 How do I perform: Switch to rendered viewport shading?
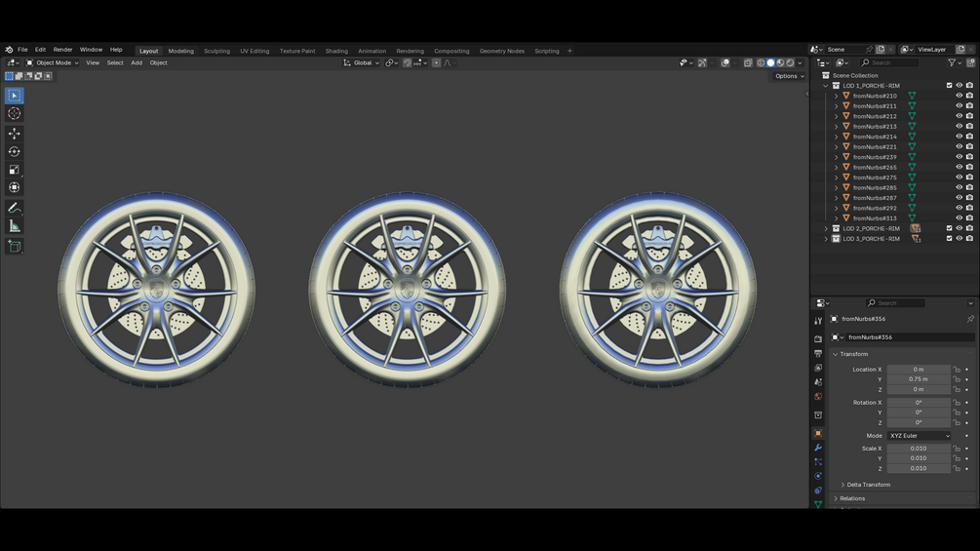[x=790, y=63]
